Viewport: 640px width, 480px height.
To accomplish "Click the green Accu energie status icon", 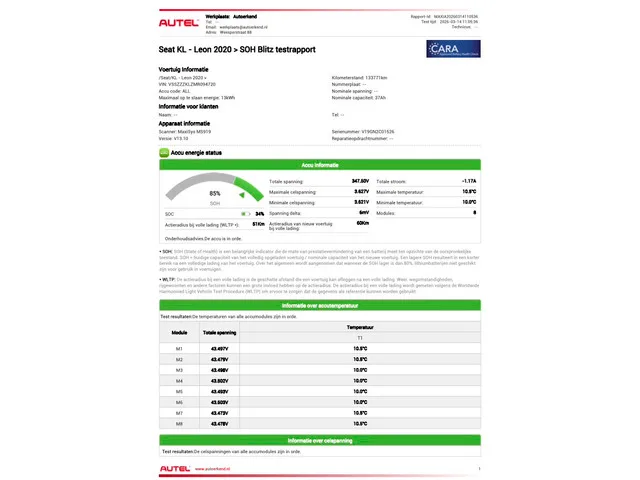I will tap(165, 153).
